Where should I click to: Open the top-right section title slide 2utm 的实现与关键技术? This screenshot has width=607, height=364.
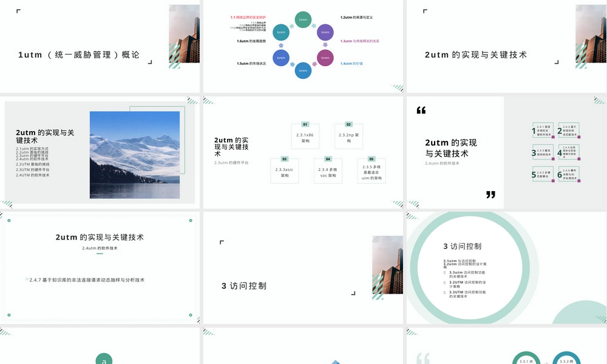507,46
